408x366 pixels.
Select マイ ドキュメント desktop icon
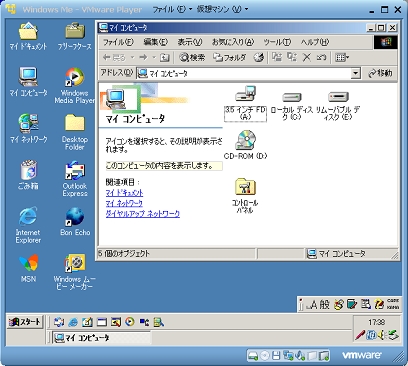[28, 36]
